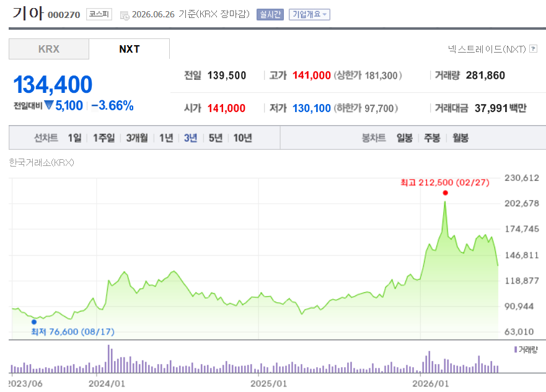Screen dimensions: 546x392
Task: Click the stock code 000270
Action: pos(64,15)
